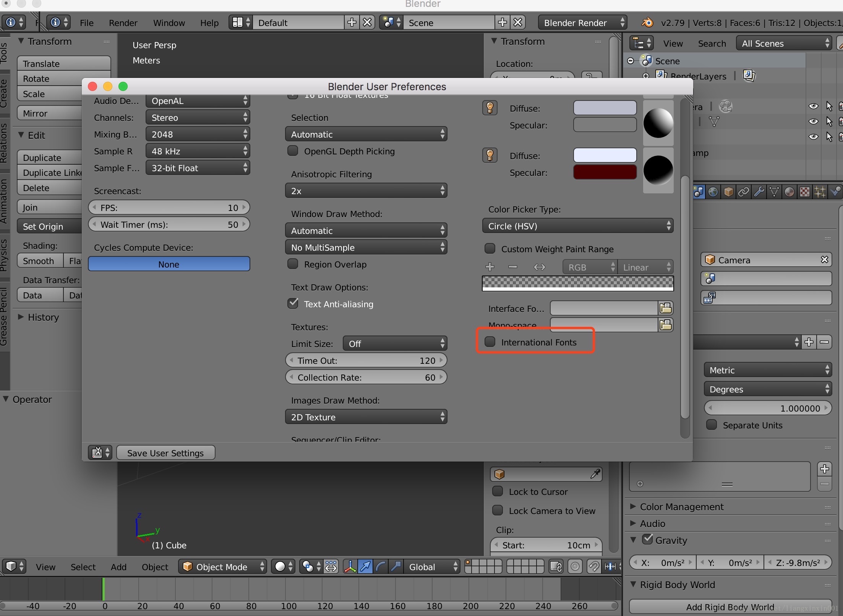Open the Constraints chain-link properties tab
843x616 pixels.
pyautogui.click(x=743, y=192)
